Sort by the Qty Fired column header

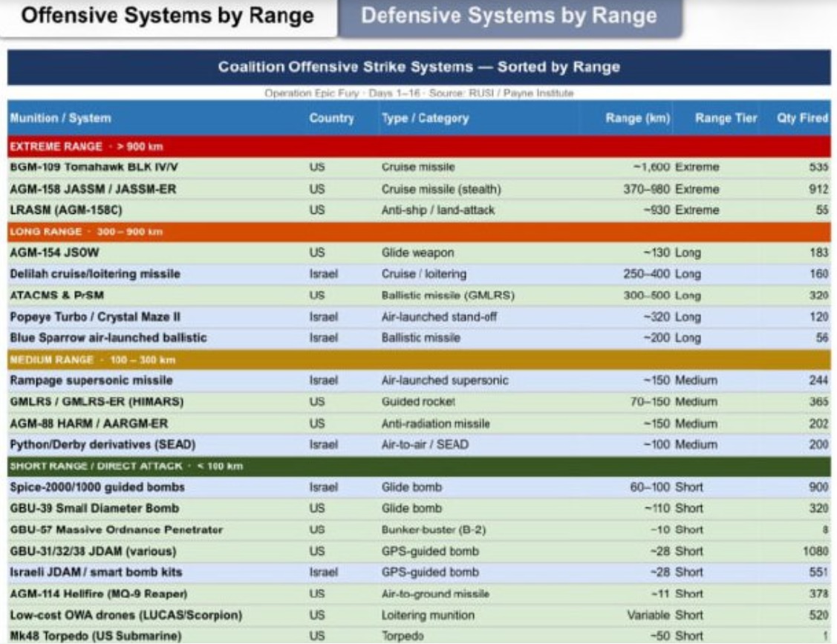coord(802,118)
